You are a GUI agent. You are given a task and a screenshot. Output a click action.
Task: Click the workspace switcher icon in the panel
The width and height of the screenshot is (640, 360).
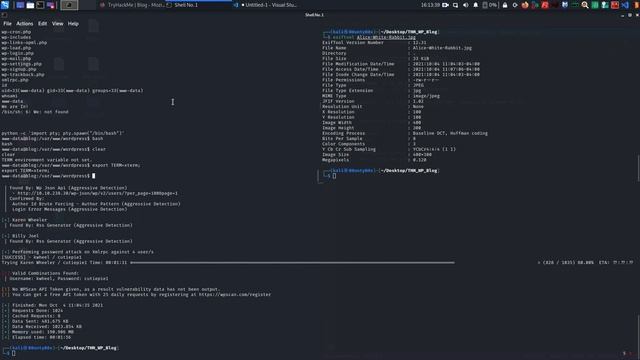point(20,5)
